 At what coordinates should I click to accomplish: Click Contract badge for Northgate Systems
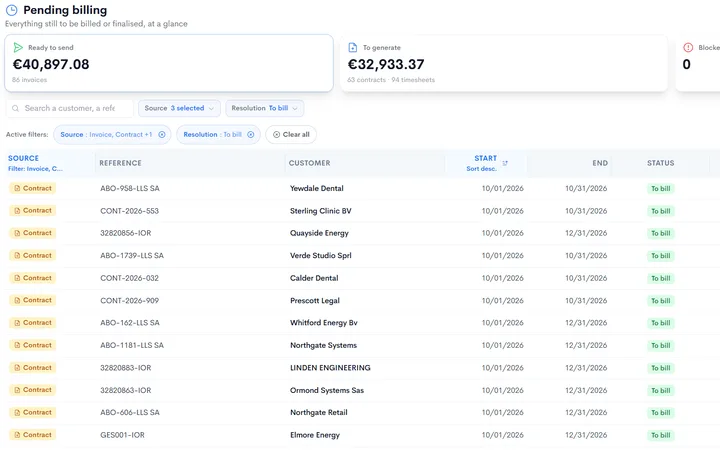point(33,345)
